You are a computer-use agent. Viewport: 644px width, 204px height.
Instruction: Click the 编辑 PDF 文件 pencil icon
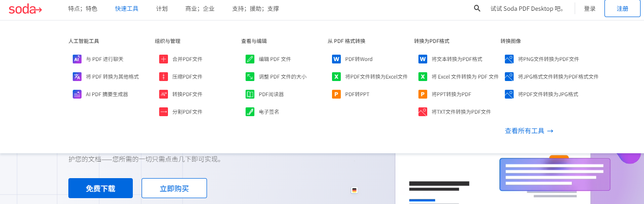pos(249,59)
